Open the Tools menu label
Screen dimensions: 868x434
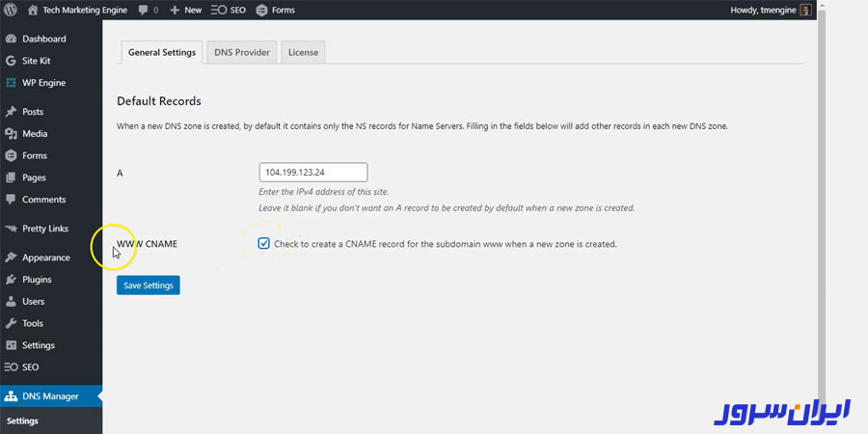[x=33, y=323]
